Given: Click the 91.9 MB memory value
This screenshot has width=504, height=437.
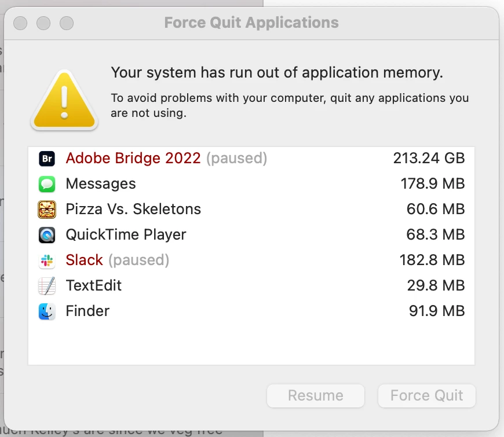Looking at the screenshot, I should pos(437,311).
